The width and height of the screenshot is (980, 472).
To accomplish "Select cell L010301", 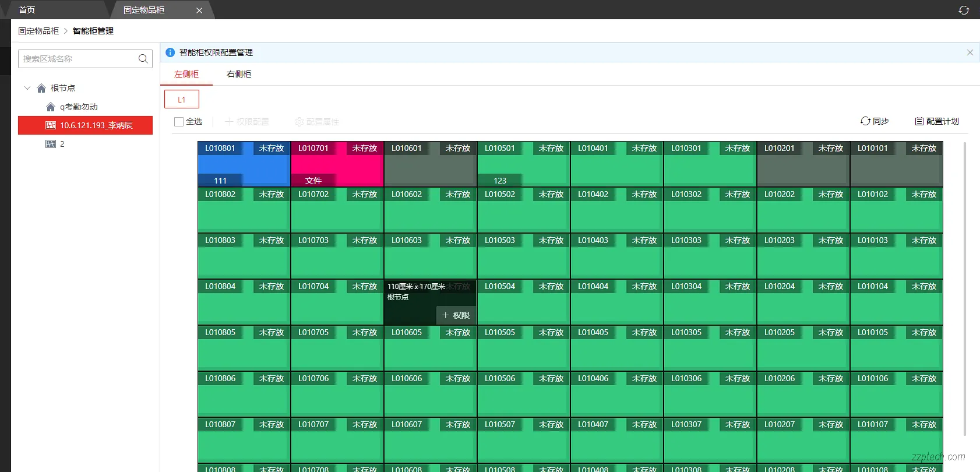I will pos(710,164).
